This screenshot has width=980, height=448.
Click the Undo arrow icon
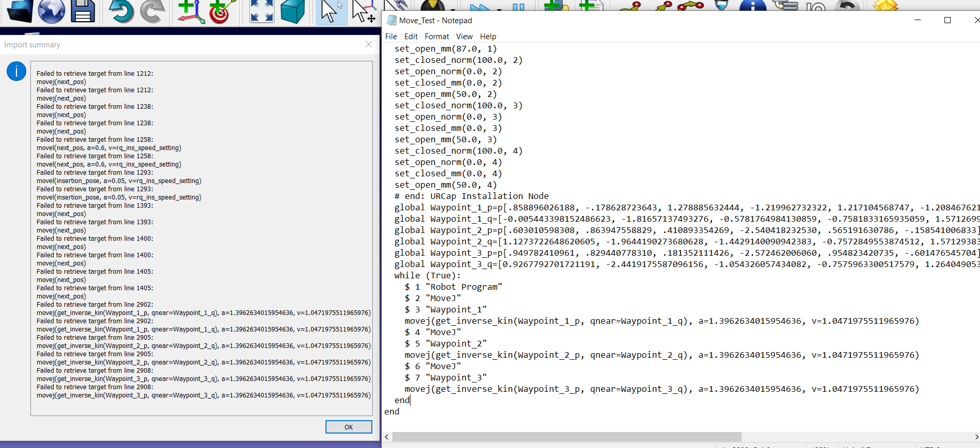[121, 11]
